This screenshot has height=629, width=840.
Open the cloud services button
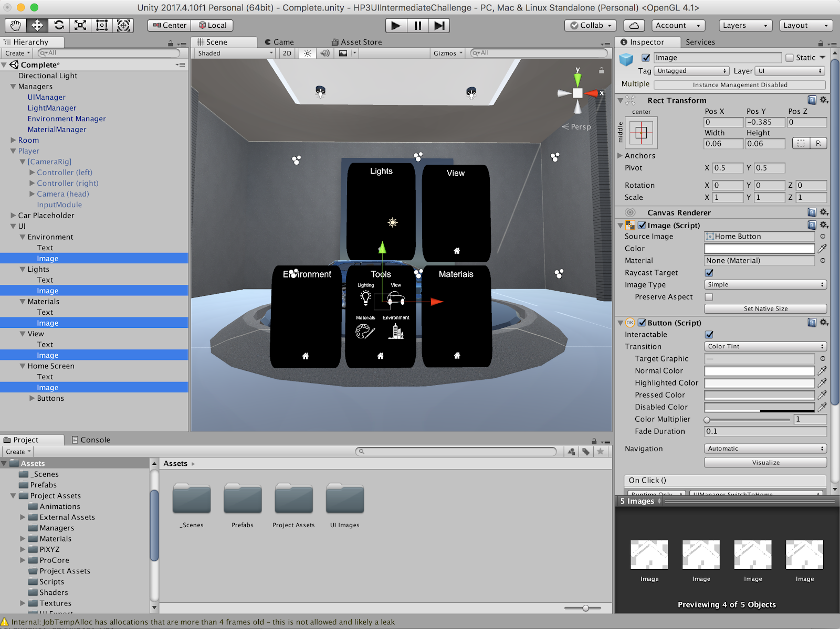[x=634, y=25]
